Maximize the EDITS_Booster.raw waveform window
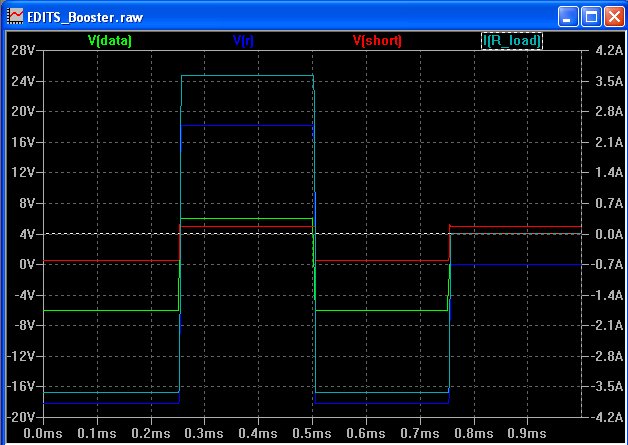628x445 pixels. pyautogui.click(x=591, y=16)
